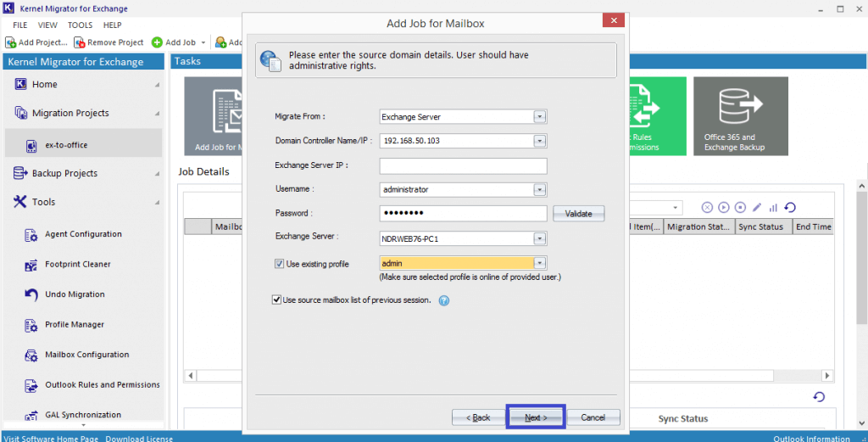868x442 pixels.
Task: Open the Exchange Server dropdown
Action: pos(540,238)
